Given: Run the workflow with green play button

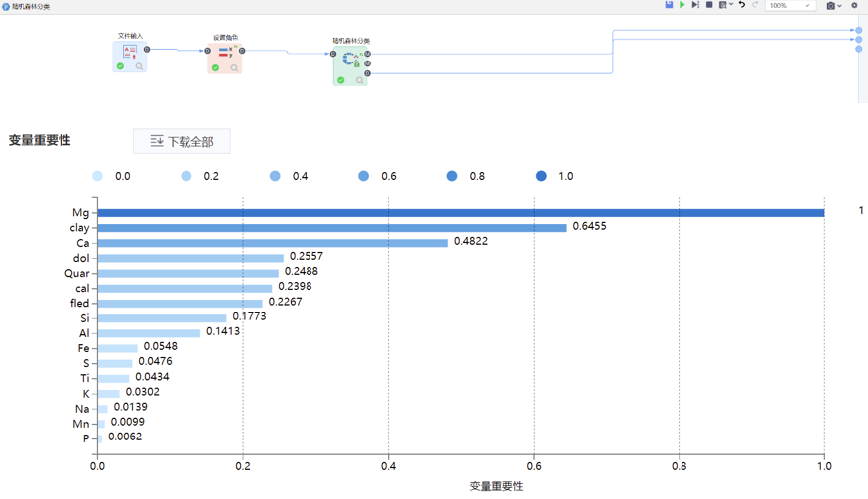Looking at the screenshot, I should pyautogui.click(x=682, y=5).
